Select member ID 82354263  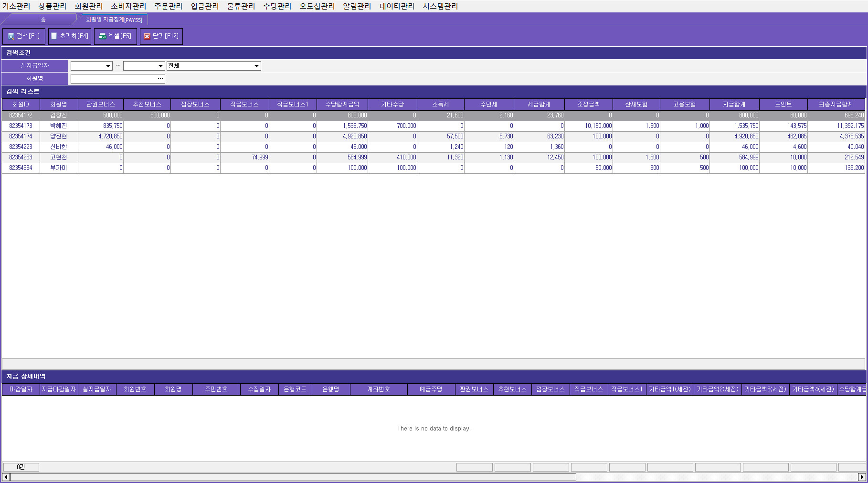21,157
